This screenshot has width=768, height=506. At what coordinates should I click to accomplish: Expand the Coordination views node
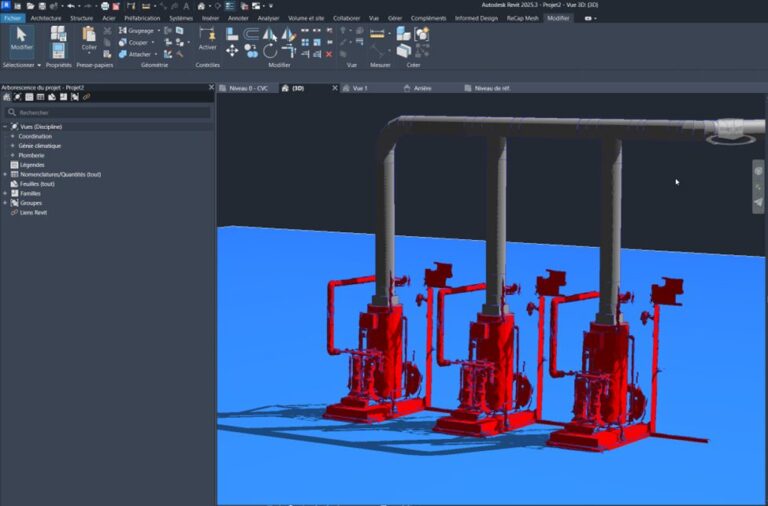[x=13, y=136]
